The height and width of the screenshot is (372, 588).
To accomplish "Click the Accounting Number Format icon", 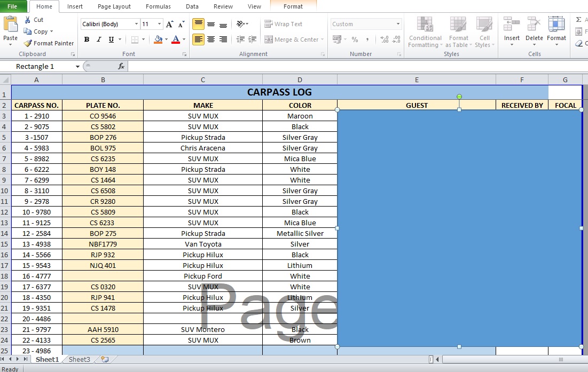I will click(x=337, y=39).
